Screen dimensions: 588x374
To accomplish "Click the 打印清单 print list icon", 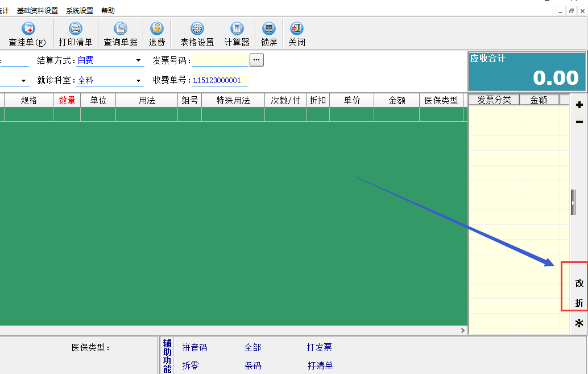I will (76, 28).
